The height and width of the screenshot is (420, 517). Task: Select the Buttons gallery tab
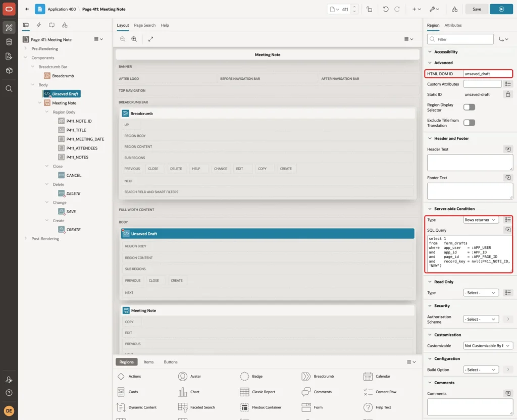coord(171,362)
